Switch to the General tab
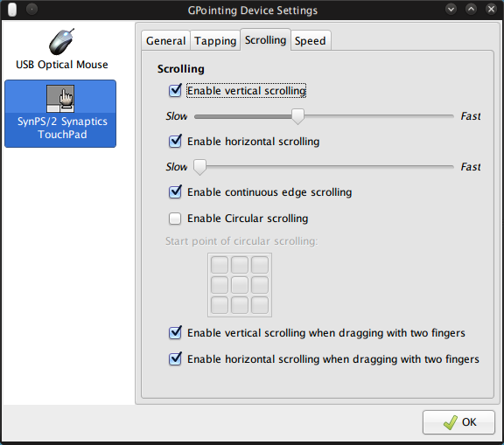 tap(166, 40)
